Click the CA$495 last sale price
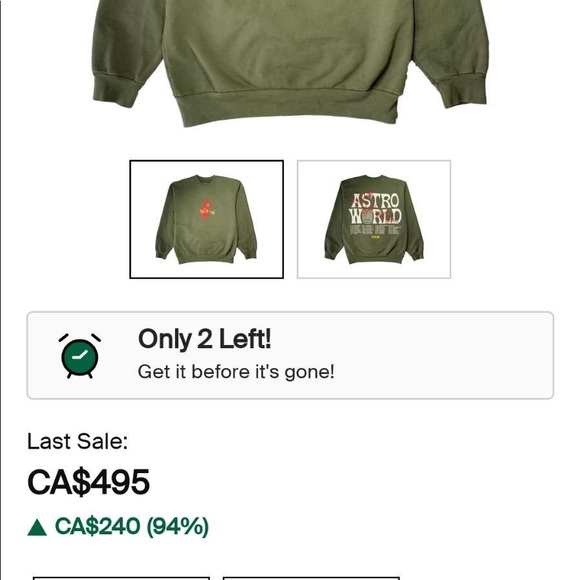Image resolution: width=580 pixels, height=580 pixels. pos(88,482)
